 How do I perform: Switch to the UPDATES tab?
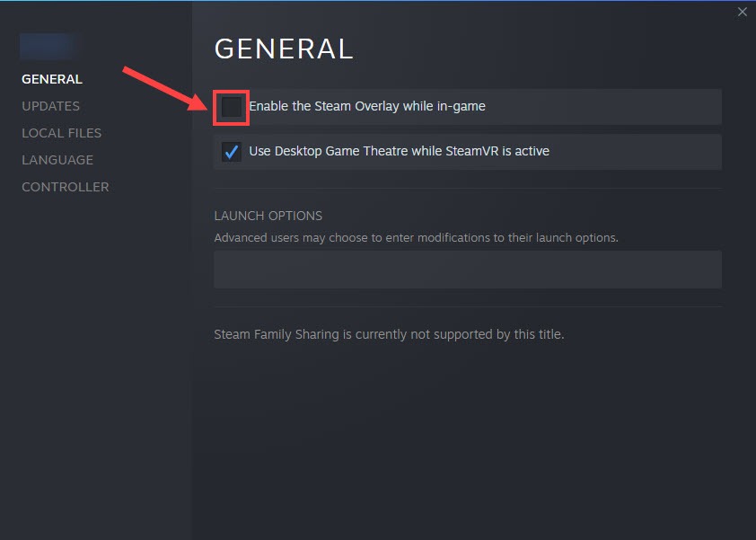click(x=50, y=106)
